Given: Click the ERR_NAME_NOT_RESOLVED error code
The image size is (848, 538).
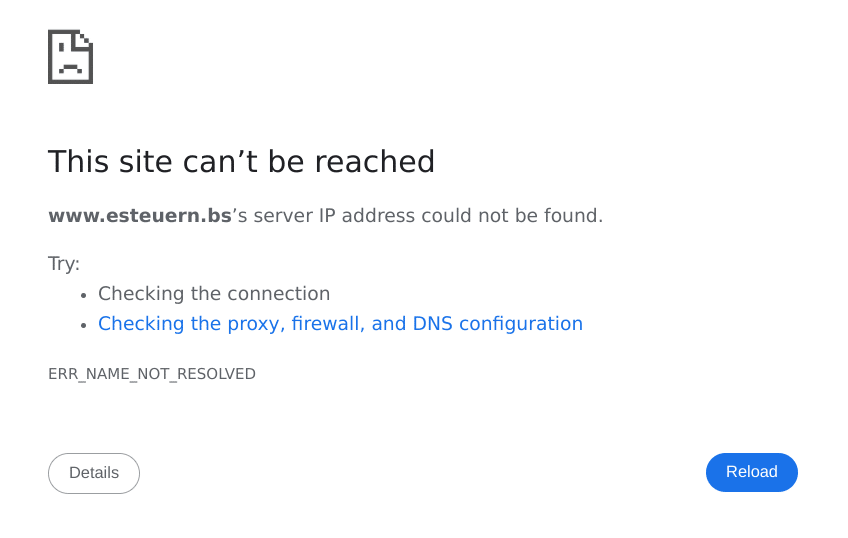Looking at the screenshot, I should coord(152,374).
